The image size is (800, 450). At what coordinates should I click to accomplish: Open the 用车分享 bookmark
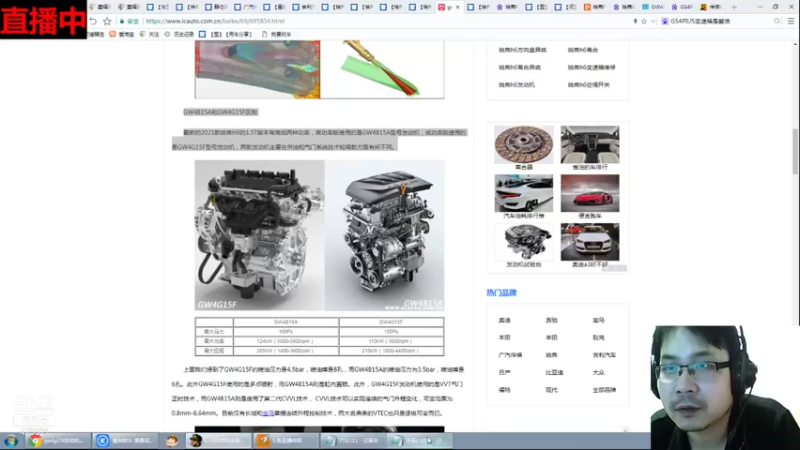[226, 34]
